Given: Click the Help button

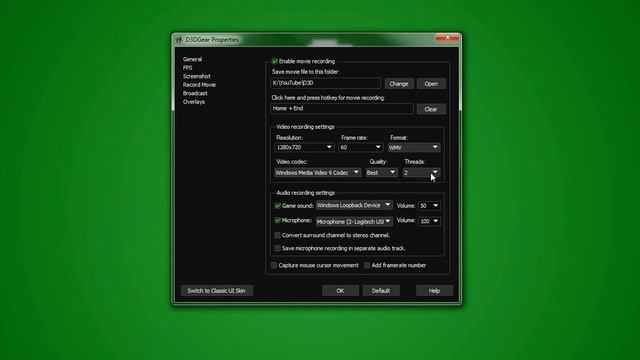Looking at the screenshot, I should tap(434, 291).
